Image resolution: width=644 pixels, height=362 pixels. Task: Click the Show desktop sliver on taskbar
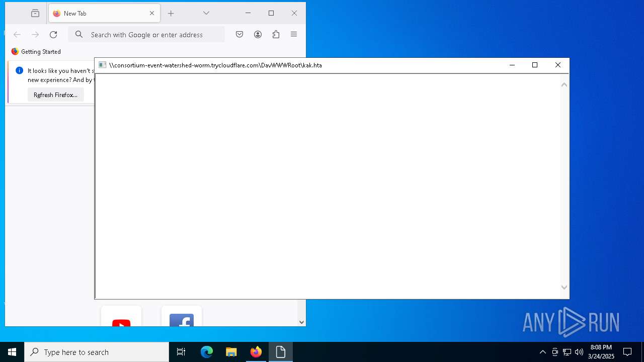click(642, 352)
